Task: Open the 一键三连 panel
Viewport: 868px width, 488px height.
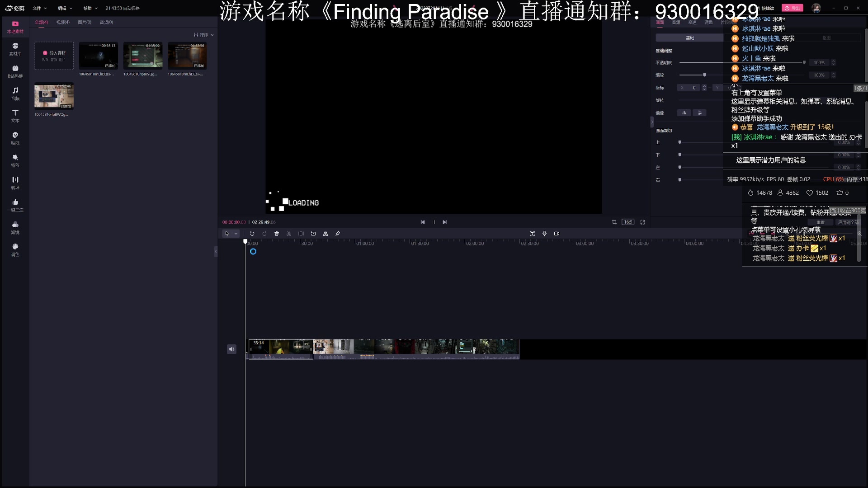Action: coord(15,205)
